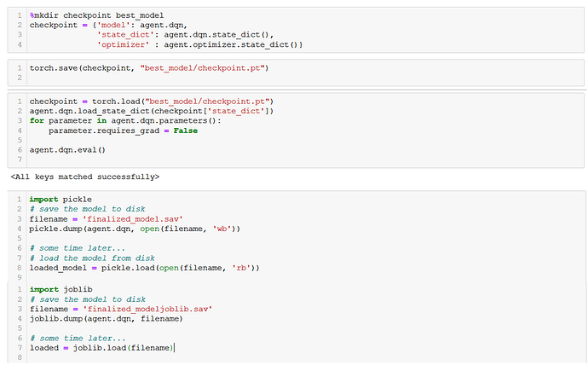588x371 pixels.
Task: Click the 'state_dict' dictionary key line
Action: 181,35
